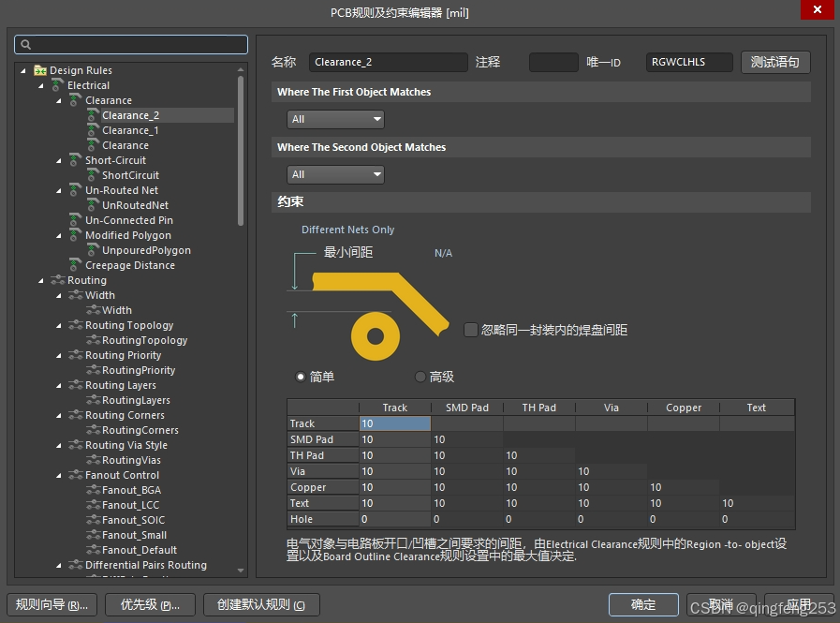Screen dimensions: 840x623
Task: Click the RoutingVias rule icon
Action: coord(94,460)
